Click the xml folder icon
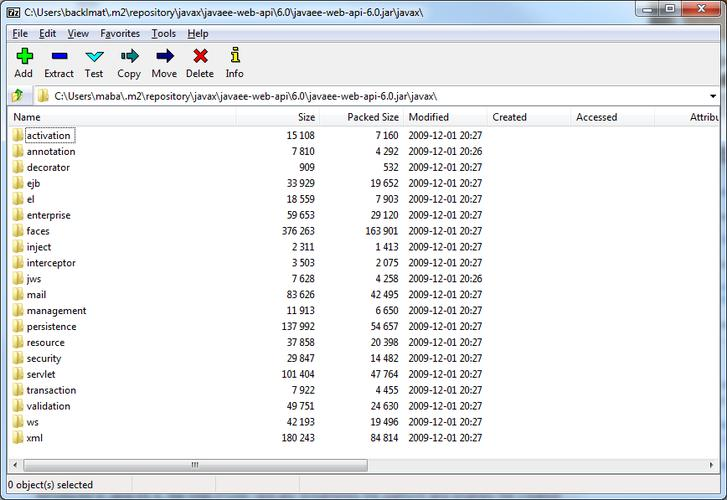Screen dimensions: 727x500 coord(18,437)
